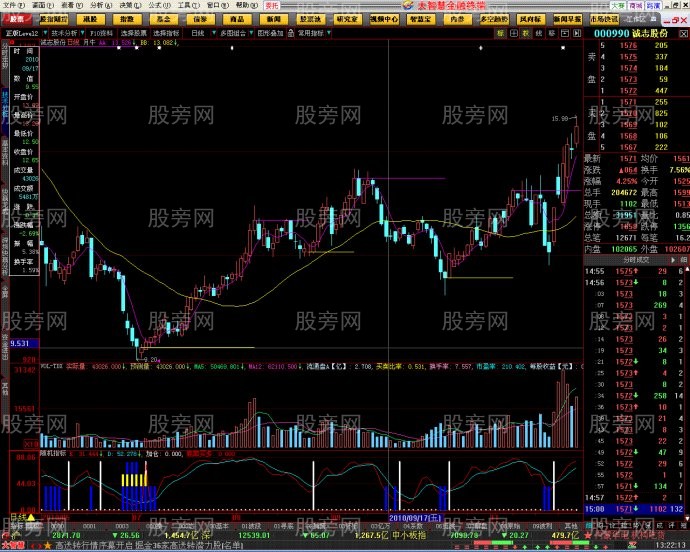The height and width of the screenshot is (552, 690).
Task: Open the 视频中心 section
Action: click(x=384, y=19)
